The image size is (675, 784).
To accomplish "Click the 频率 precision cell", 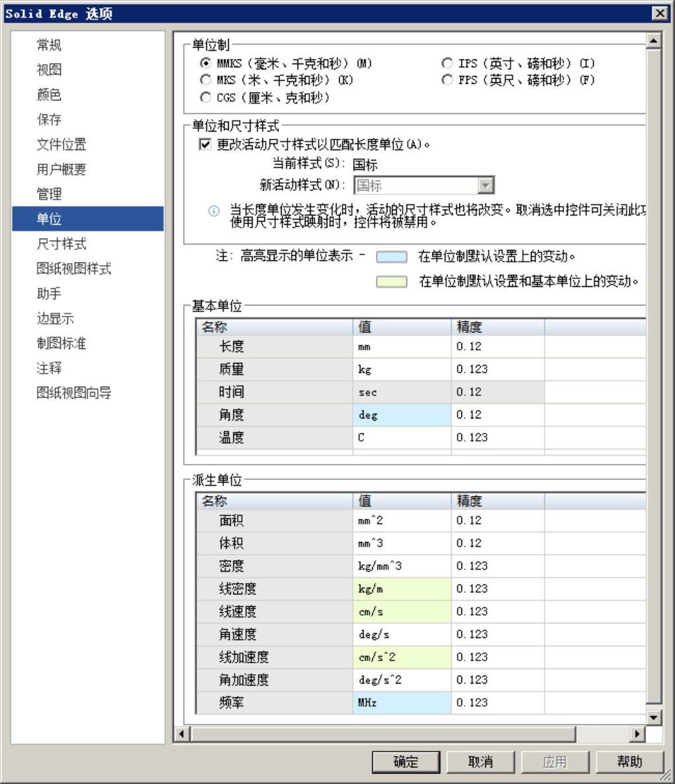I will point(498,703).
